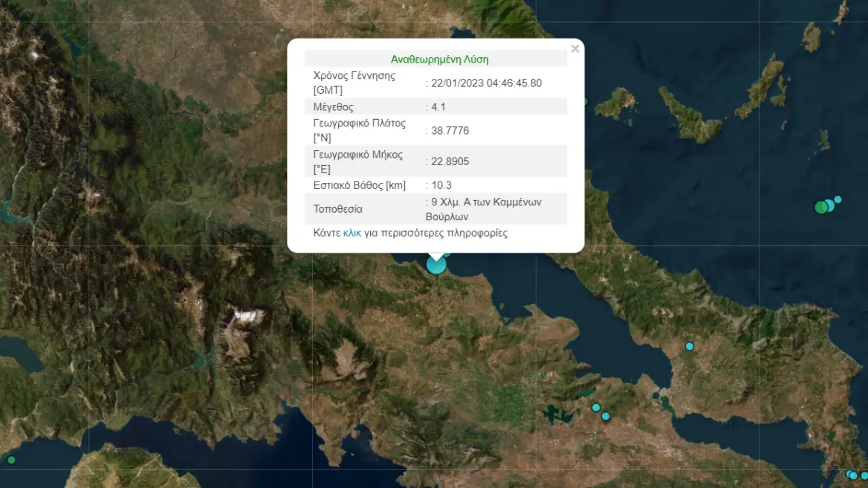Click the lower cyan marker of the inland pair

(606, 416)
